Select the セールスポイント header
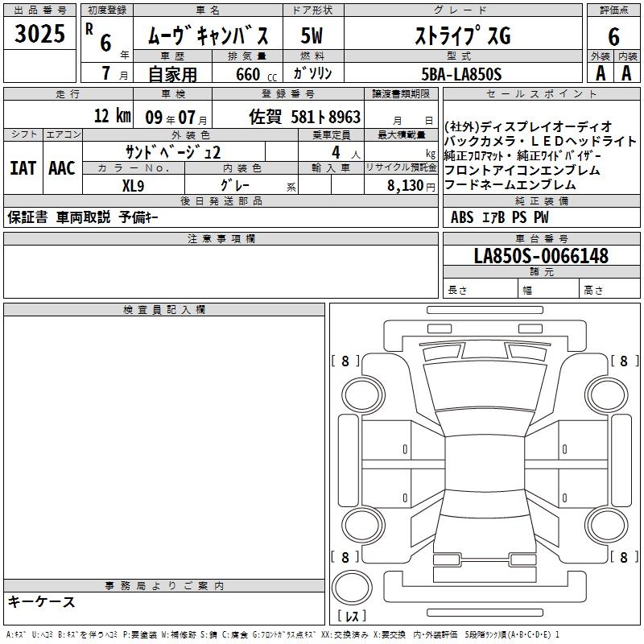644x644 pixels. pyautogui.click(x=541, y=94)
